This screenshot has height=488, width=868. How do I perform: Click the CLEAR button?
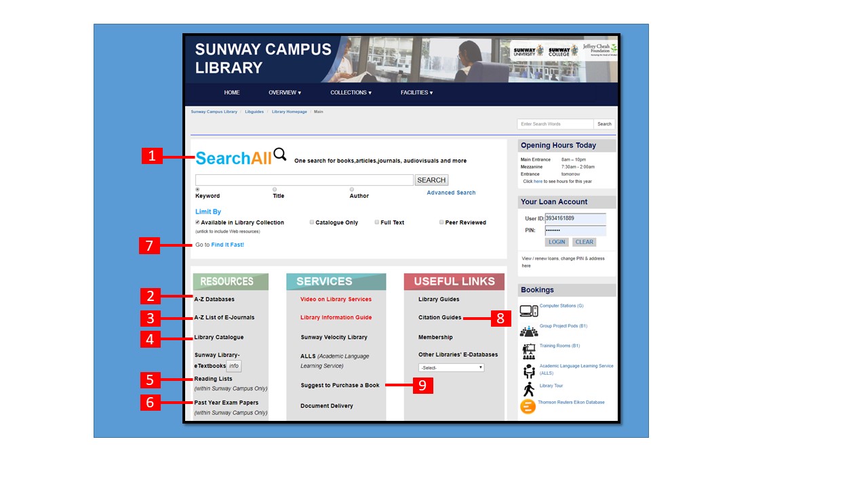tap(584, 242)
